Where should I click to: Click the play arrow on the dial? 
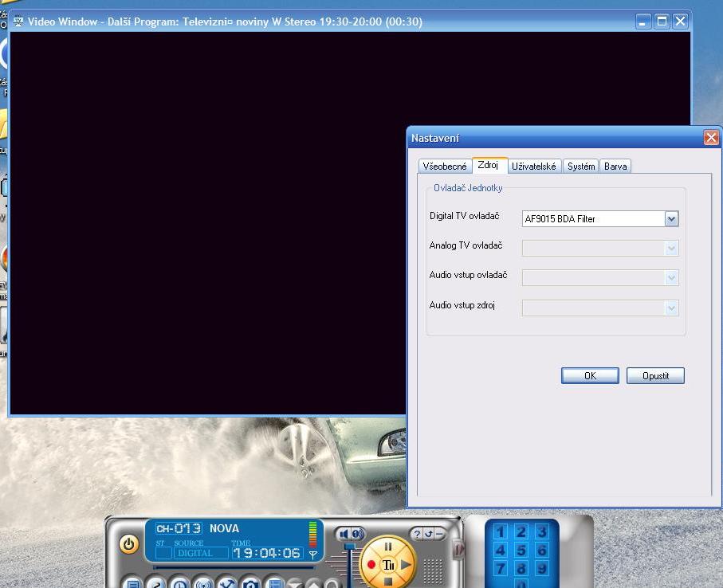coord(406,564)
